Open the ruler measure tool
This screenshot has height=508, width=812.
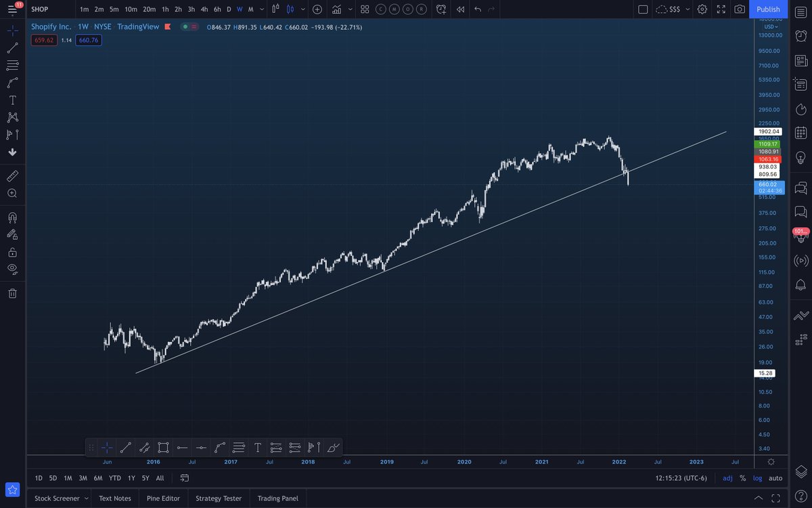pos(12,176)
